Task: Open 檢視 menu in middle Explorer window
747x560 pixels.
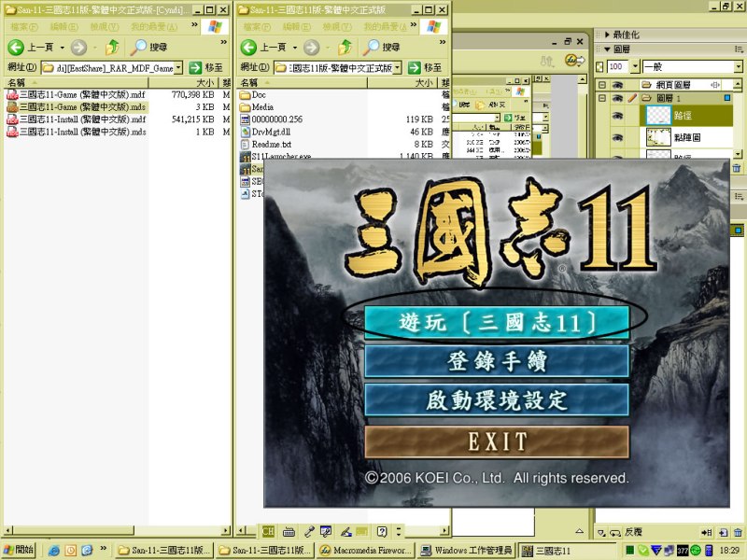Action: [x=337, y=27]
